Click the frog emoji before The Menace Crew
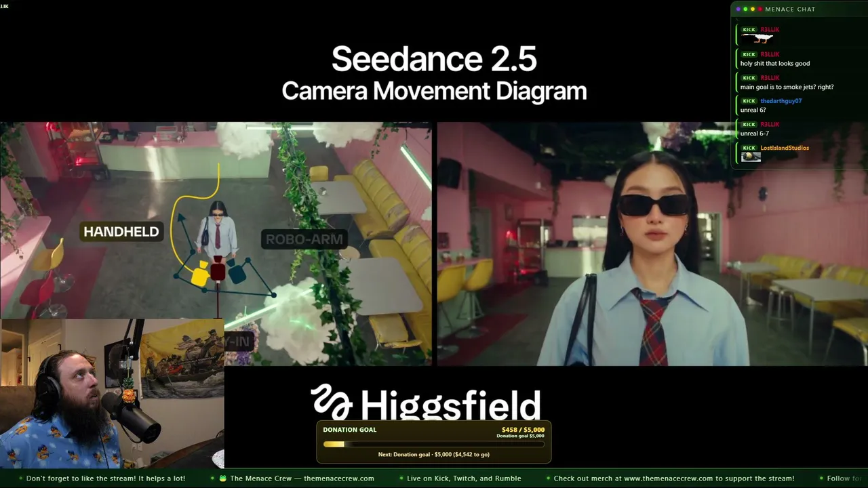 [x=223, y=479]
